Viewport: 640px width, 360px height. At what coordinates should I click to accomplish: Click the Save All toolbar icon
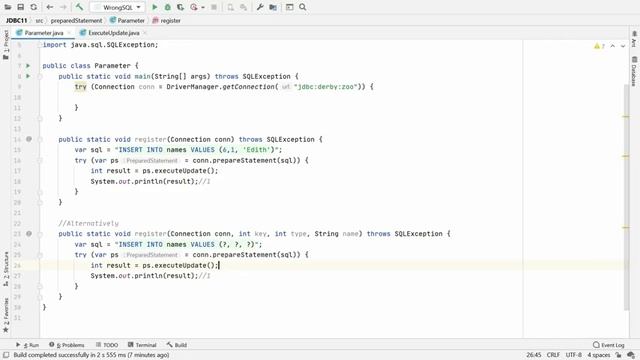pos(20,7)
